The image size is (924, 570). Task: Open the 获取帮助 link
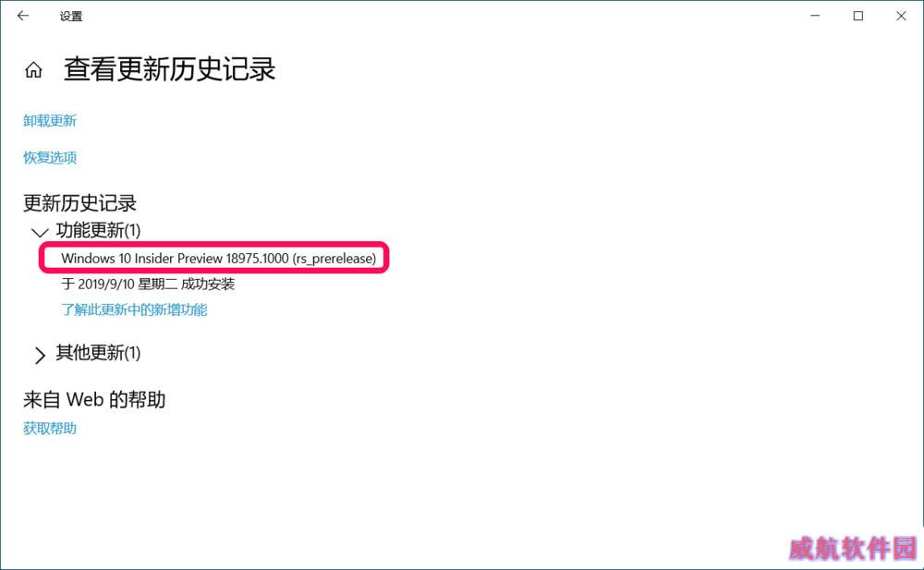50,428
